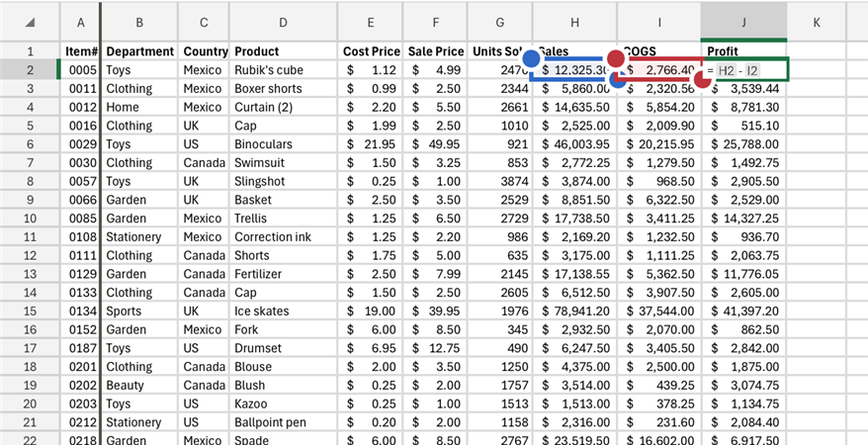Select column K header

tap(817, 22)
